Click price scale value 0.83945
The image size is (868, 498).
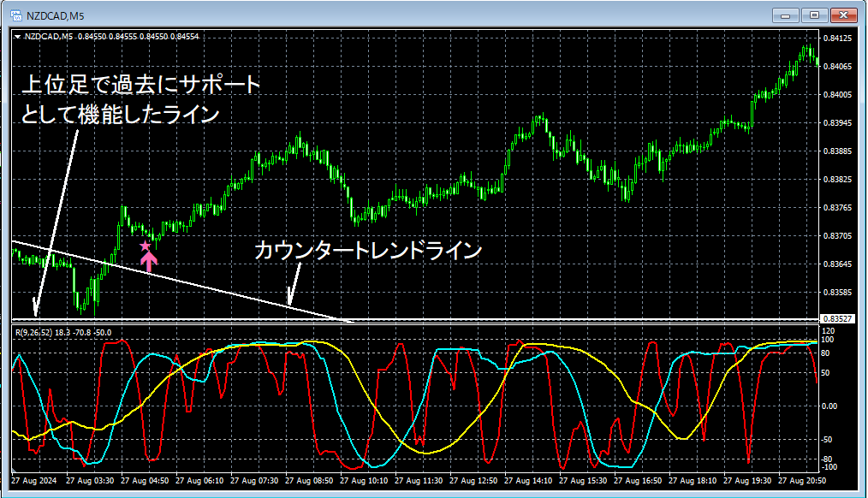837,123
